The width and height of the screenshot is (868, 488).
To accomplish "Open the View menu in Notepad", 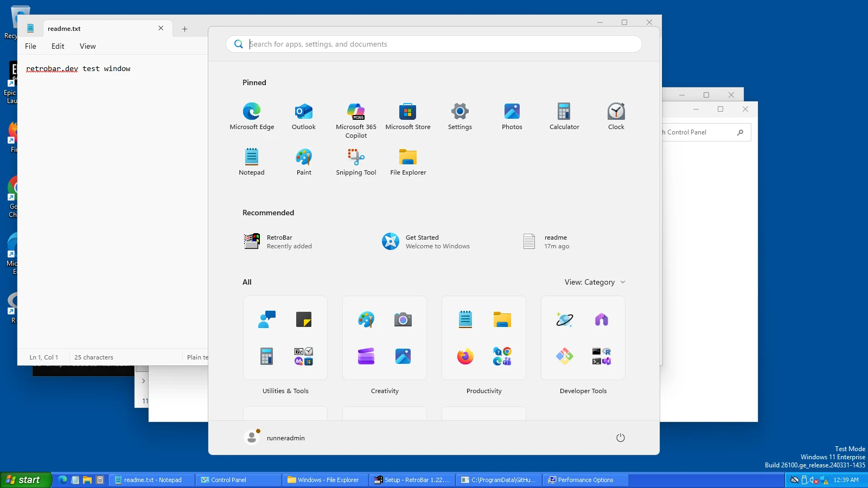I will coord(87,46).
